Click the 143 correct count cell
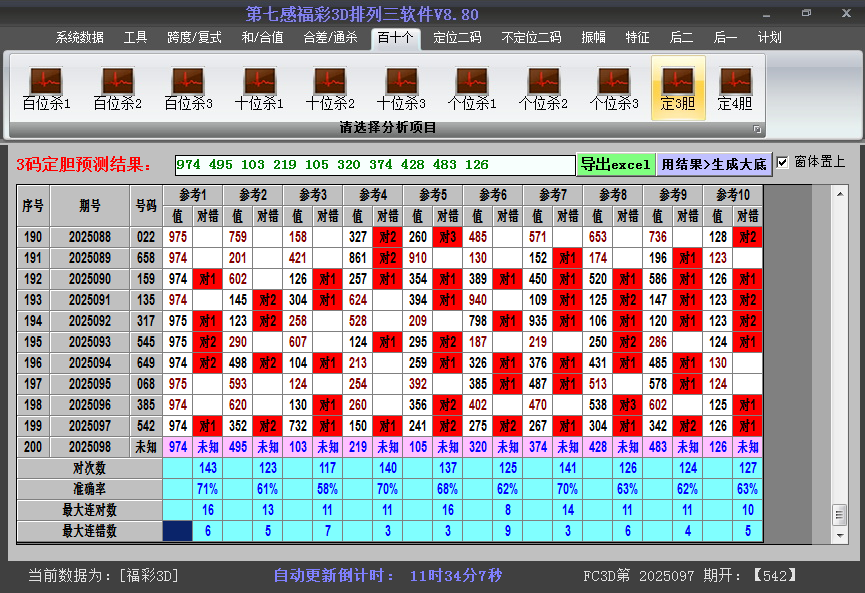The width and height of the screenshot is (865, 593). (207, 468)
